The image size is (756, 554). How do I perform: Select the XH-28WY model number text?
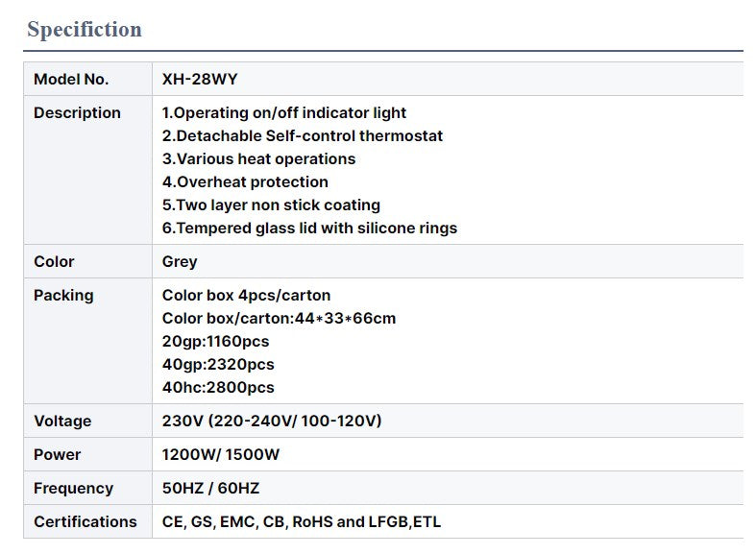pyautogui.click(x=200, y=79)
